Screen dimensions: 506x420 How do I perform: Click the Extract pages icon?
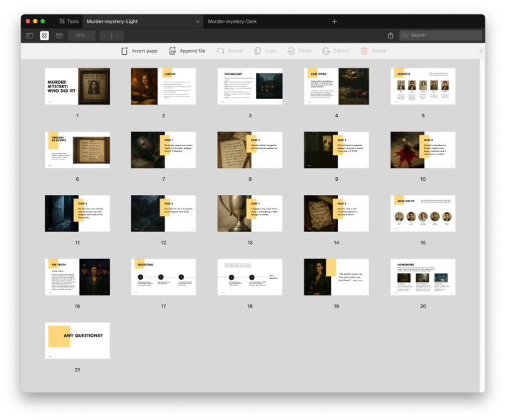point(326,51)
